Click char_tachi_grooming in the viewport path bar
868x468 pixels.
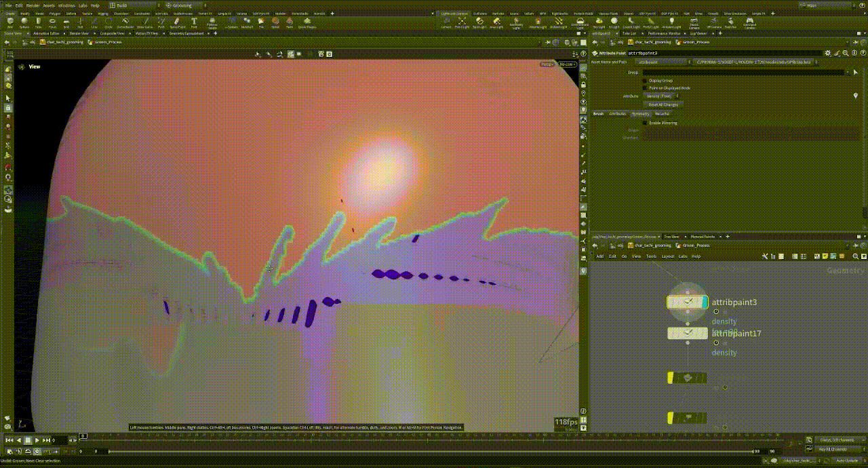pyautogui.click(x=64, y=42)
